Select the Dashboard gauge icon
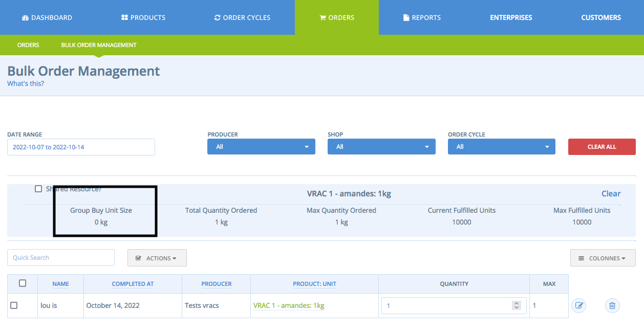This screenshot has width=644, height=334. coord(25,17)
